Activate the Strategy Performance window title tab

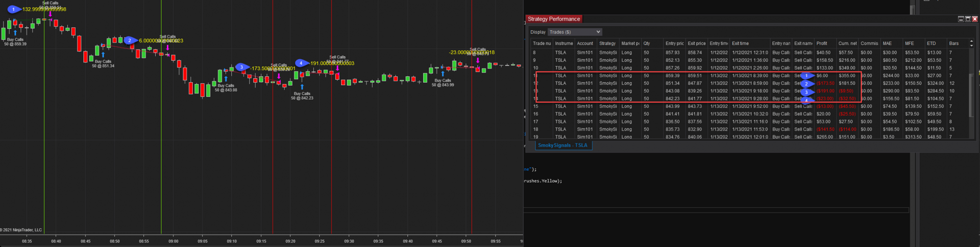click(554, 19)
